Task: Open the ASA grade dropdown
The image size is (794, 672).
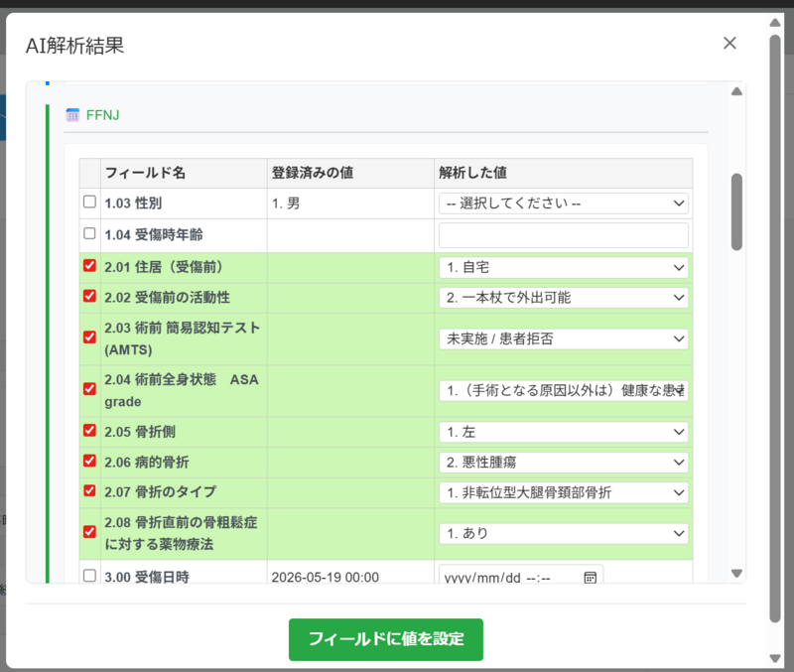Action: [x=564, y=390]
